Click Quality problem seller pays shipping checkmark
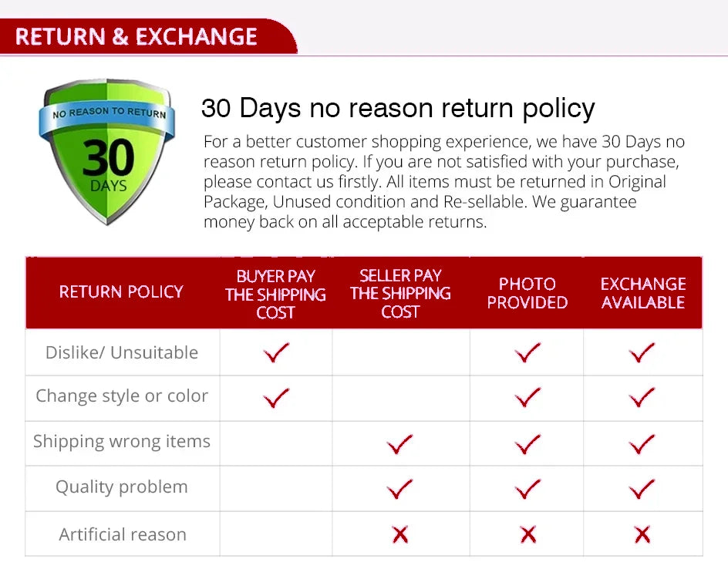This screenshot has width=728, height=586. point(399,488)
